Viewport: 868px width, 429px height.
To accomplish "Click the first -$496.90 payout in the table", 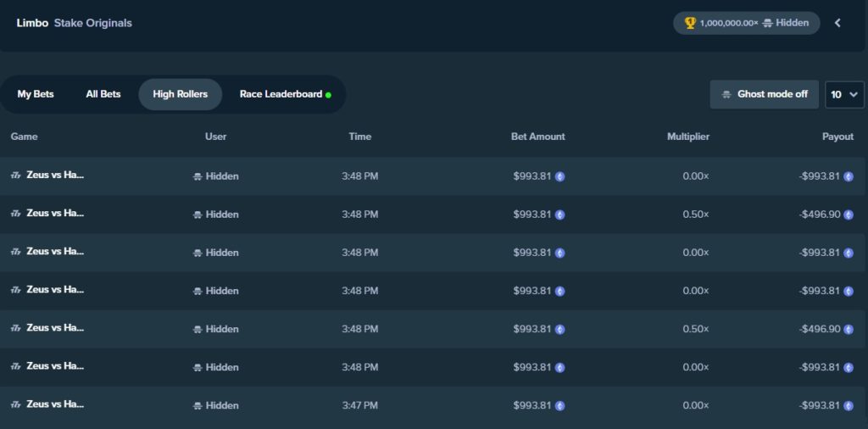I will click(820, 214).
